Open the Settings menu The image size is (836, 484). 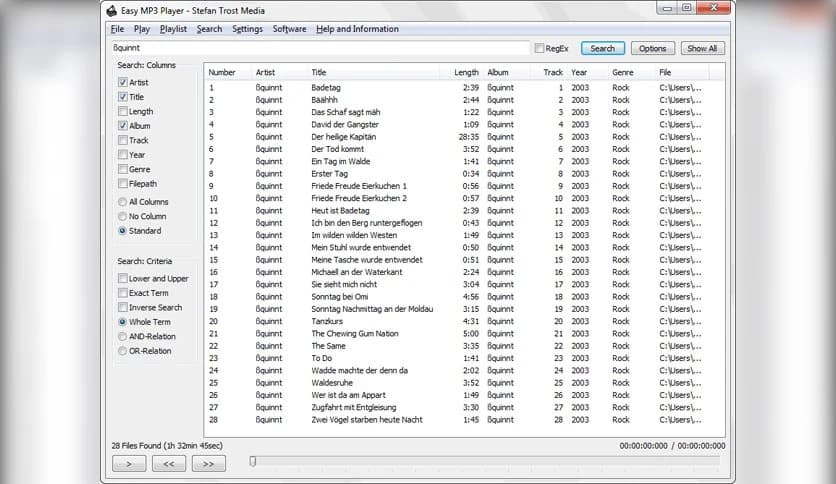coord(247,29)
